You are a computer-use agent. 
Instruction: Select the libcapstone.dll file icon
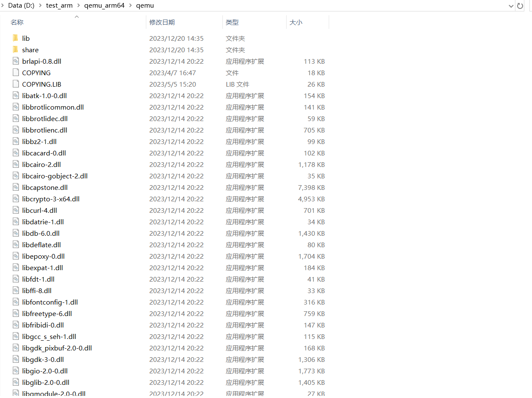(x=16, y=187)
